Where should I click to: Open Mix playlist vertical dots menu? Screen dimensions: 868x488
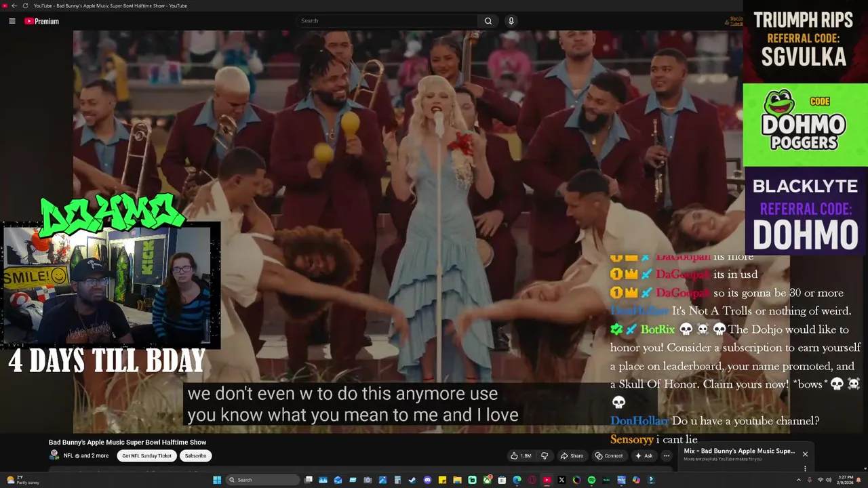pyautogui.click(x=805, y=468)
